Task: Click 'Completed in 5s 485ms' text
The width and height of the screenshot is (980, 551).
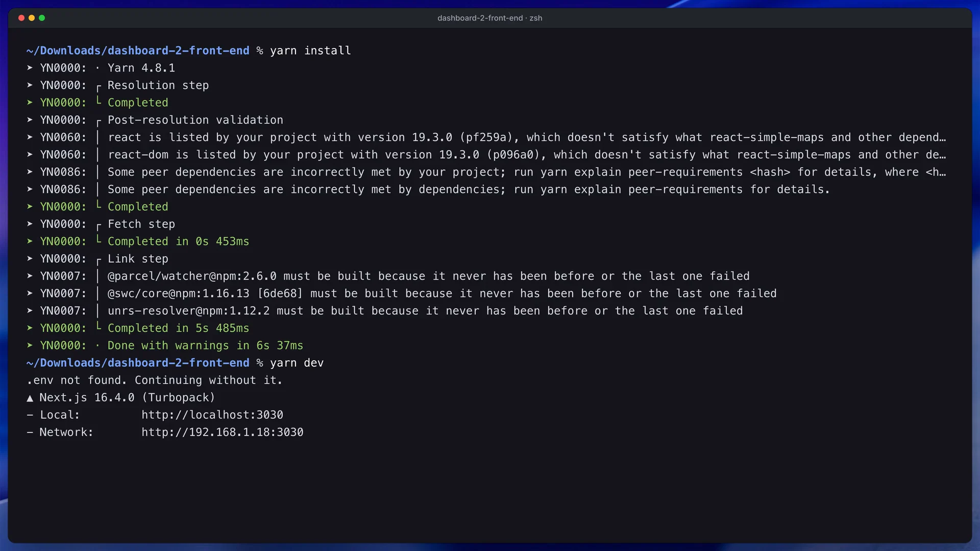Action: [x=178, y=328]
